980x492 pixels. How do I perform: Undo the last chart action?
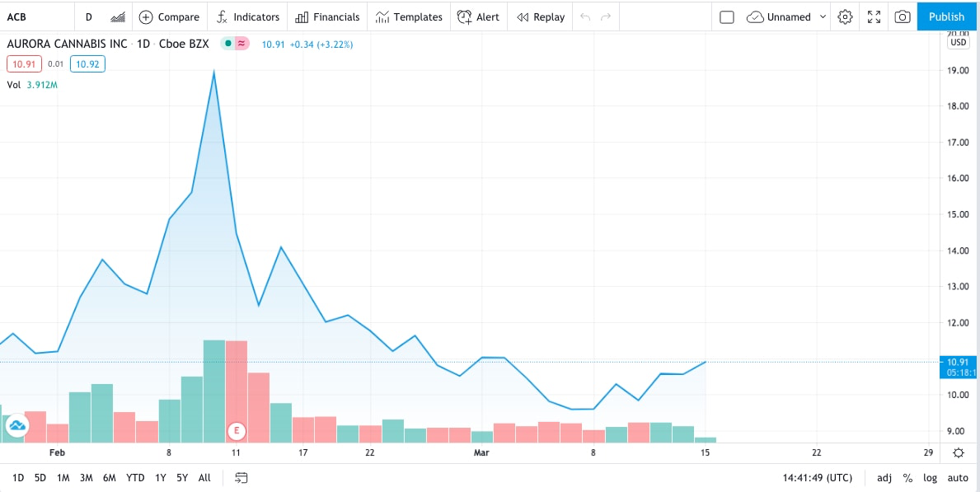pos(585,16)
